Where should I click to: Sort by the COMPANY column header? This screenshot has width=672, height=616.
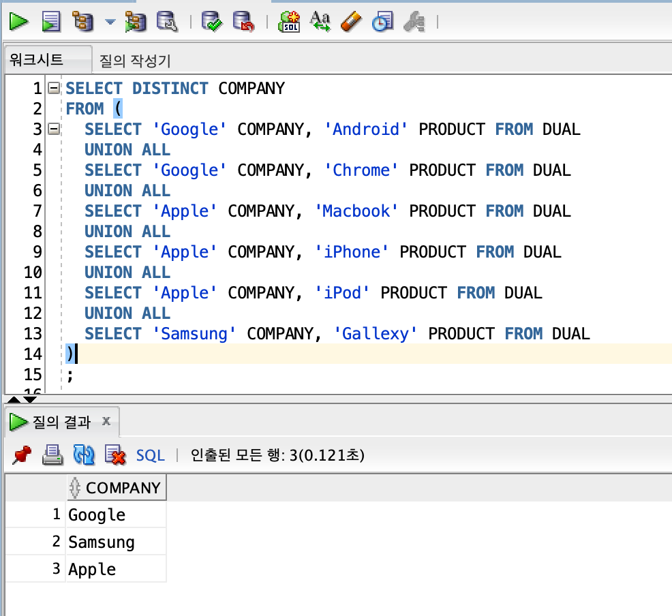(117, 487)
